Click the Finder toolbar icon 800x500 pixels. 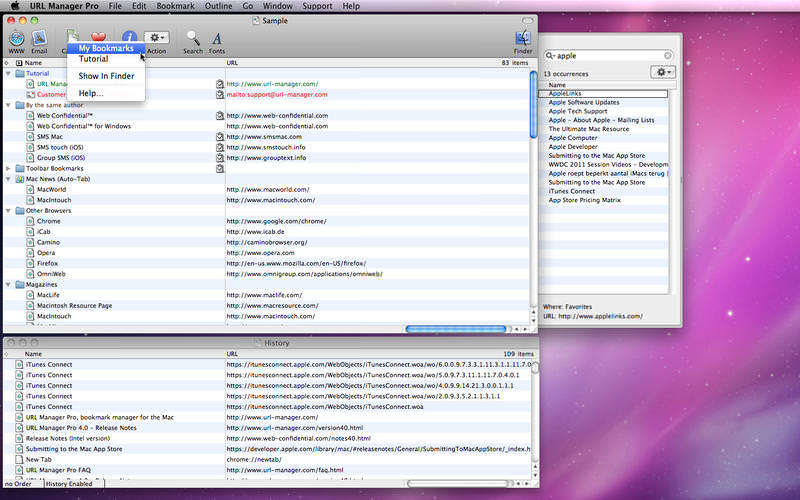coord(523,38)
